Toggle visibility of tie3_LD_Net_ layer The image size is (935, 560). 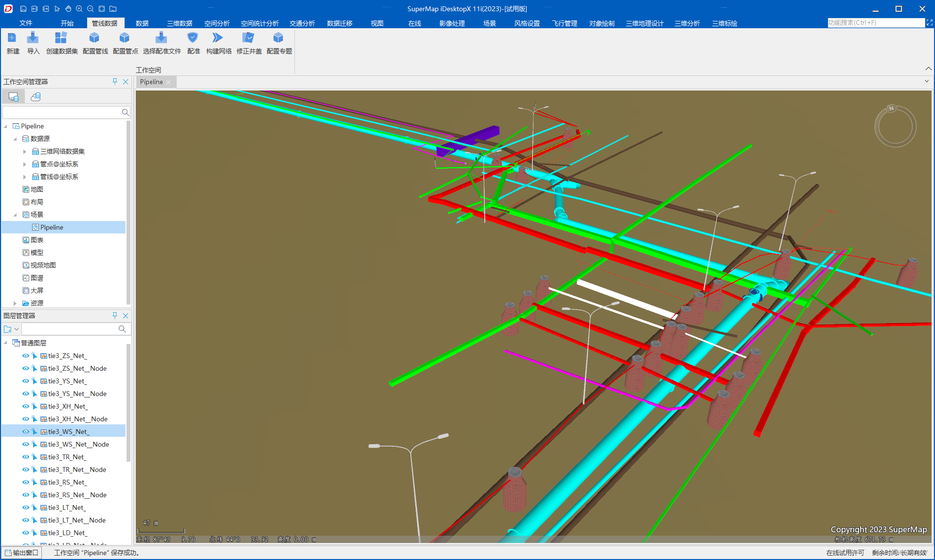[x=26, y=533]
